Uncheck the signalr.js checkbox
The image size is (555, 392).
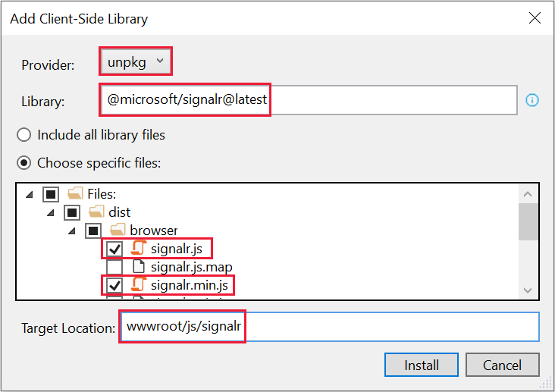pos(114,249)
